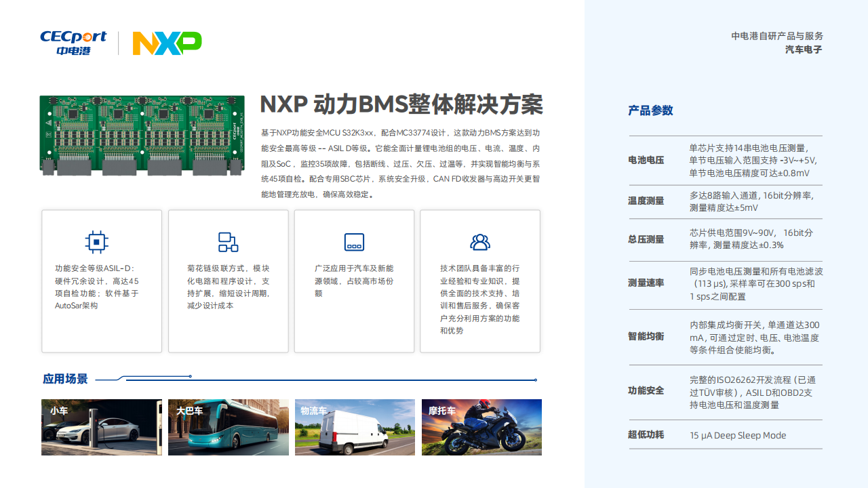Click the daisy chain module icon

228,242
